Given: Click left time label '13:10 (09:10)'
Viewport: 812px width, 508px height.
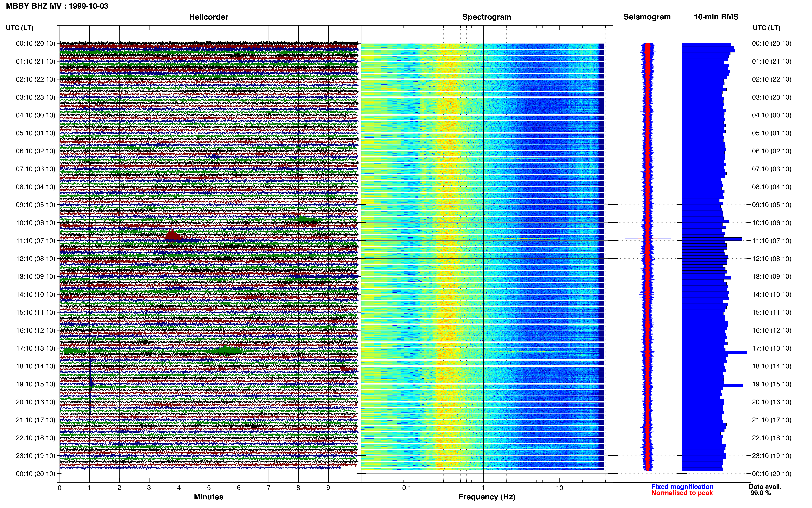Looking at the screenshot, I should point(36,277).
